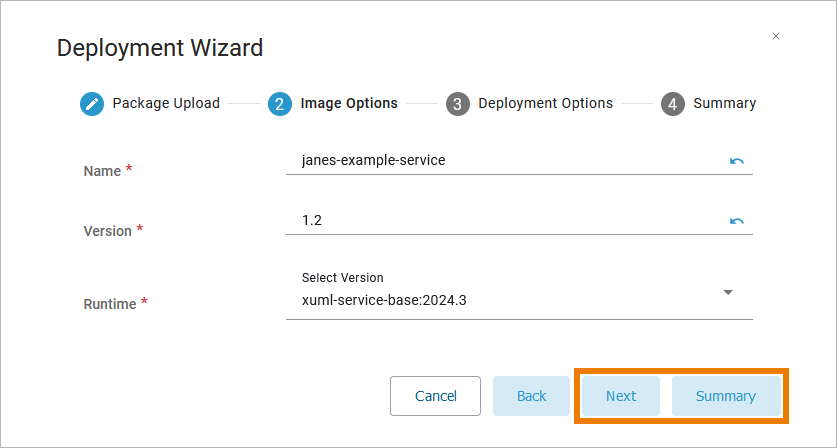Screen dimensions: 837x448
Task: Jump to the Deployment Options step
Action: click(545, 103)
